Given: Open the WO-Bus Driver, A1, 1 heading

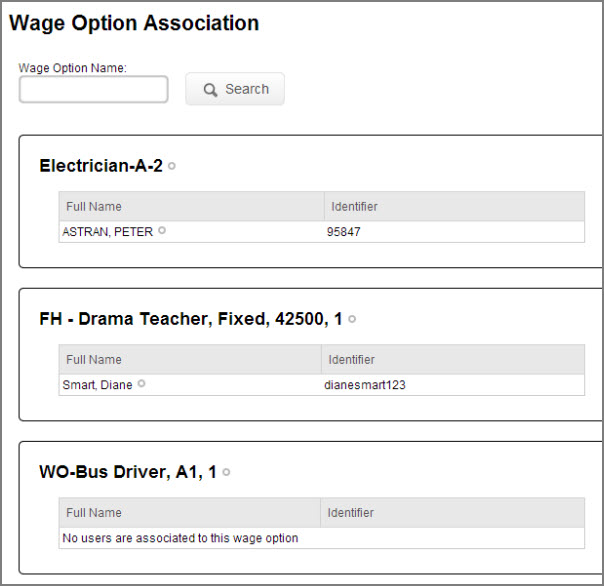Looking at the screenshot, I should point(127,472).
